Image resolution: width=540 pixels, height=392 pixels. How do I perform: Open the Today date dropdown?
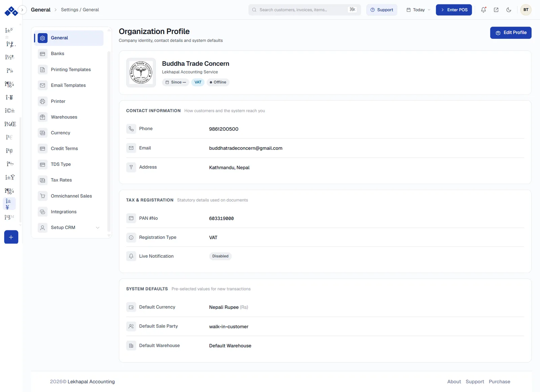coord(418,10)
